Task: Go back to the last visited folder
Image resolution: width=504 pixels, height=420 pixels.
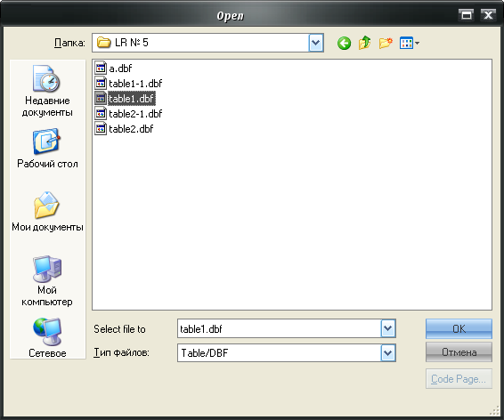Action: pyautogui.click(x=344, y=43)
